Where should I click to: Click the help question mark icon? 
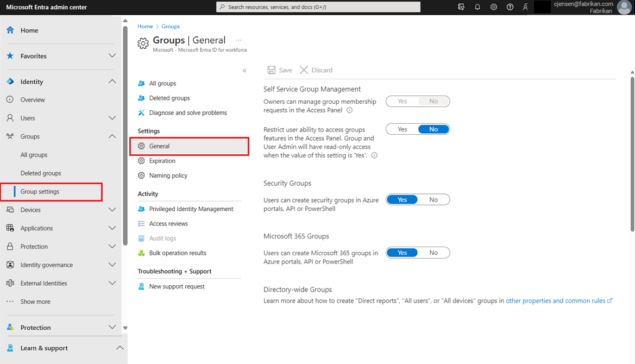click(x=510, y=7)
